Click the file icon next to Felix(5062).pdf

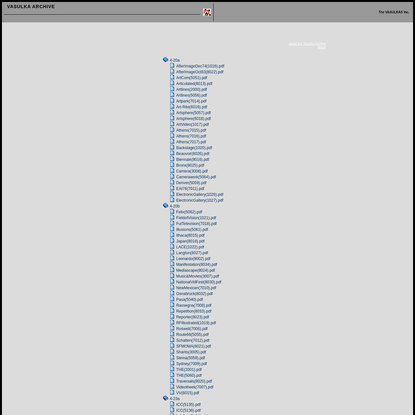(x=172, y=211)
